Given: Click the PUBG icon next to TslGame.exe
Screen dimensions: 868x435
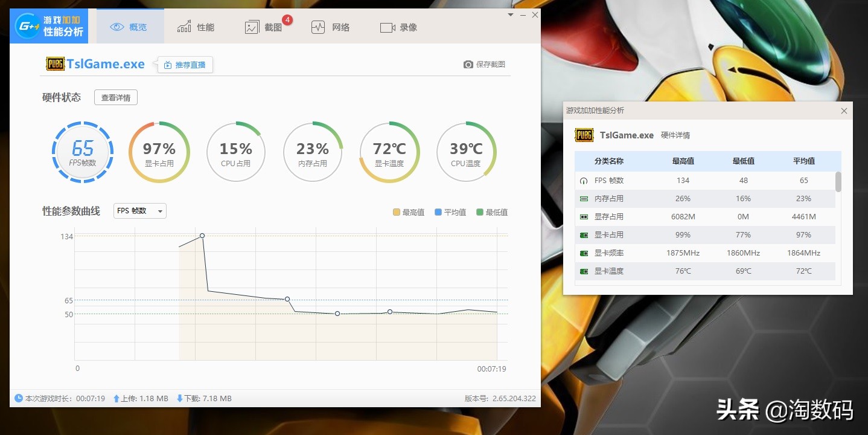Looking at the screenshot, I should pos(55,63).
